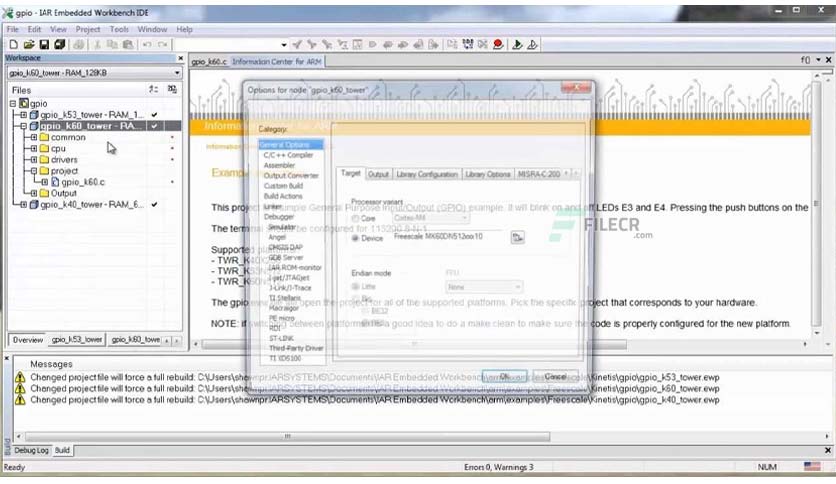Click the warning icon of gpio_k53_tower.ewp message
This screenshot has width=836, height=484.
[x=20, y=377]
